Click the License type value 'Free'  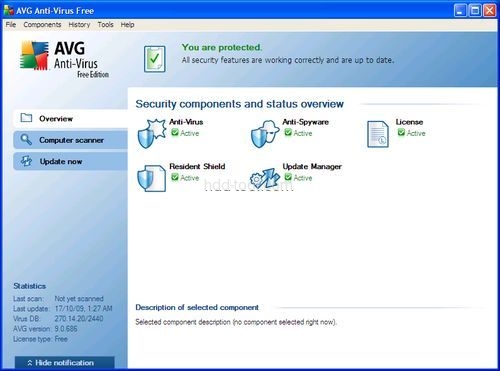pos(61,339)
